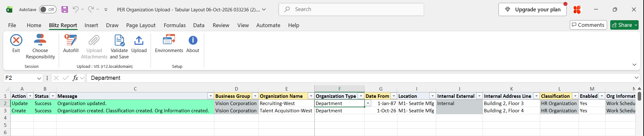Click the Insert Function fx icon

click(75, 78)
